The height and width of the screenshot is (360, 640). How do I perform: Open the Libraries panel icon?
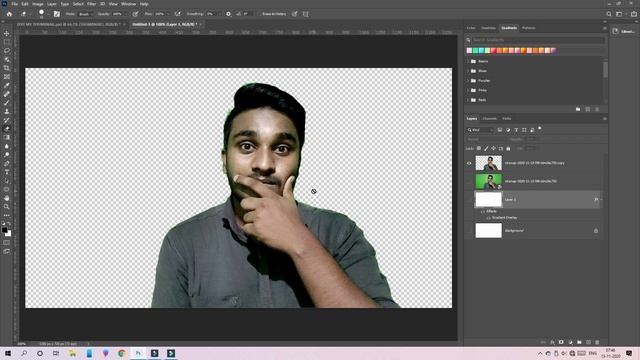pos(615,31)
